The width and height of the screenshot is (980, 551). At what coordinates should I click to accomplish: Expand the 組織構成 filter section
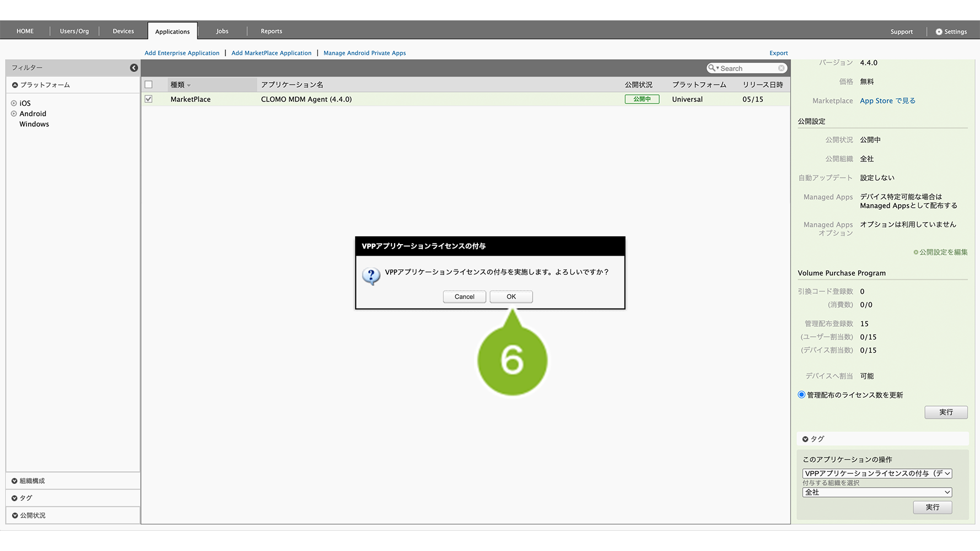click(14, 481)
